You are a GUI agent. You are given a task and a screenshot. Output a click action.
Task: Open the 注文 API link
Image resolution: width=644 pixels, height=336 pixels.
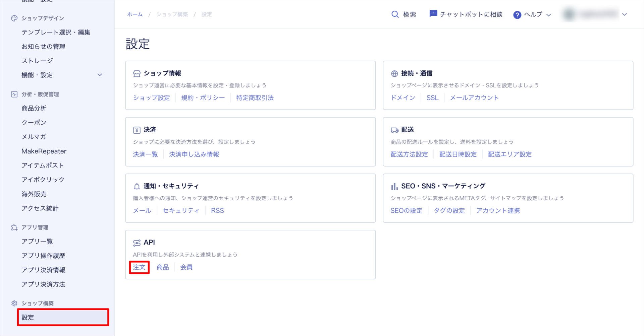(x=139, y=267)
